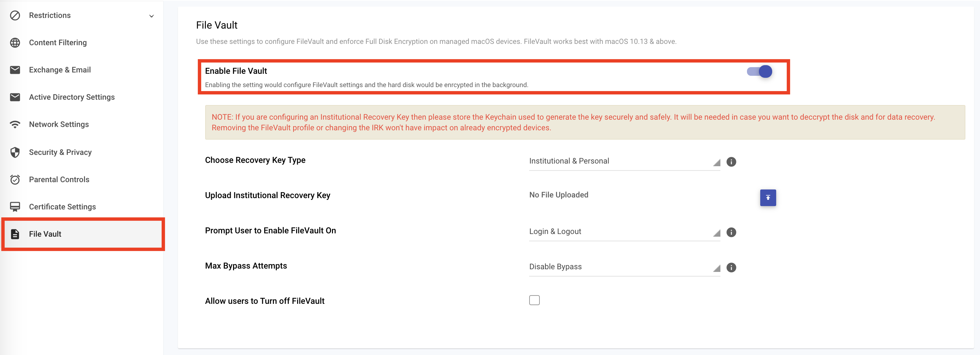
Task: Open the Institutional & Personal dropdown
Action: [624, 161]
